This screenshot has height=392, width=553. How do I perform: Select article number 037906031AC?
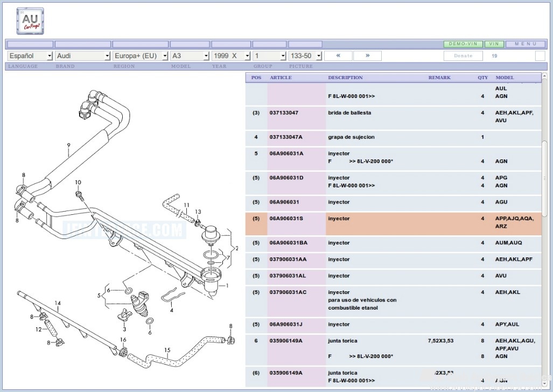[288, 292]
